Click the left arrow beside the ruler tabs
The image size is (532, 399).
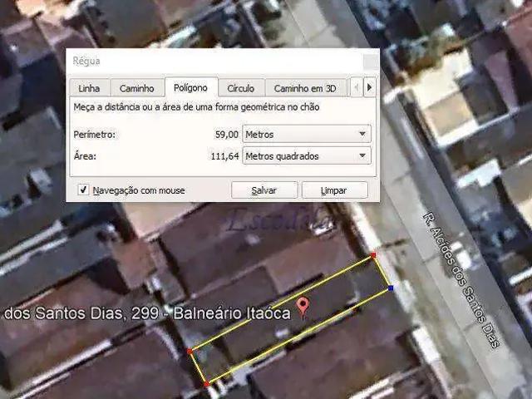pyautogui.click(x=357, y=87)
